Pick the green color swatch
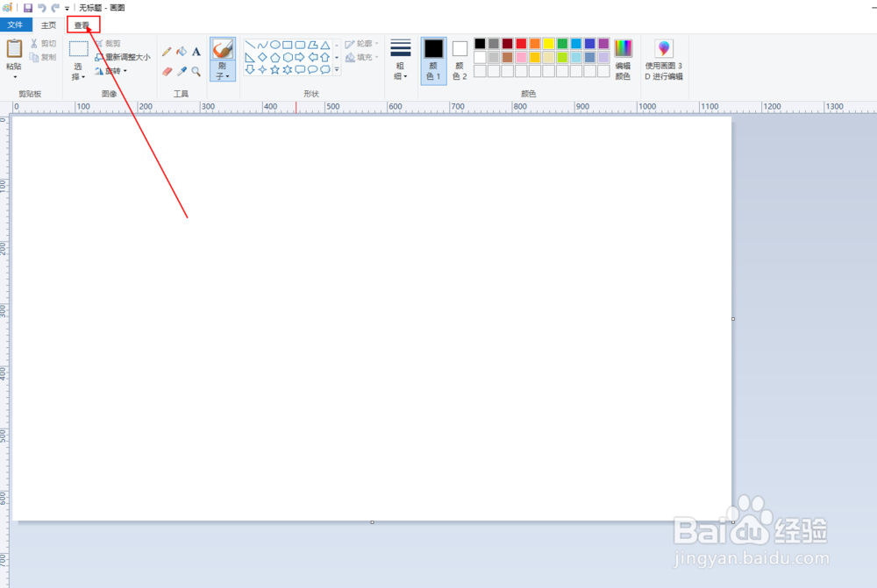The image size is (877, 588). click(562, 44)
